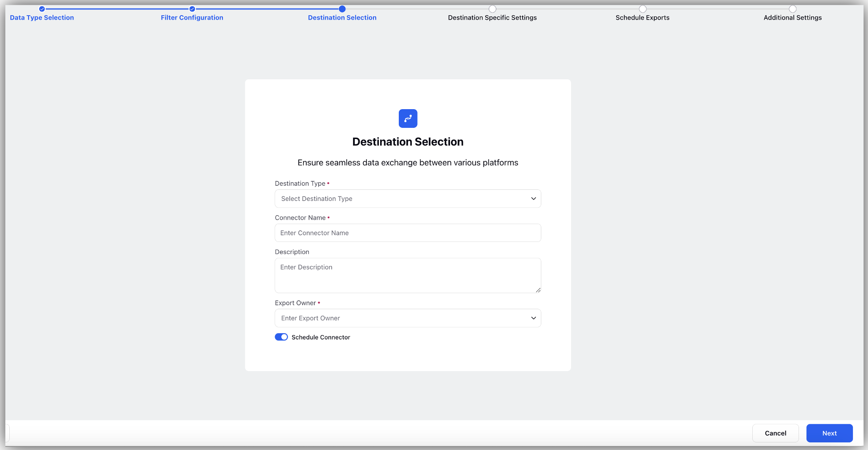This screenshot has width=868, height=450.
Task: Go to the Data Type Selection step label
Action: [x=42, y=18]
